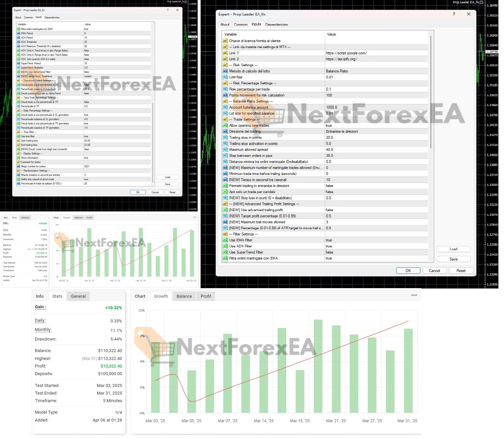The image size is (504, 439).
Task: Switch to the Balance tab of the larger chart
Action: [x=184, y=296]
